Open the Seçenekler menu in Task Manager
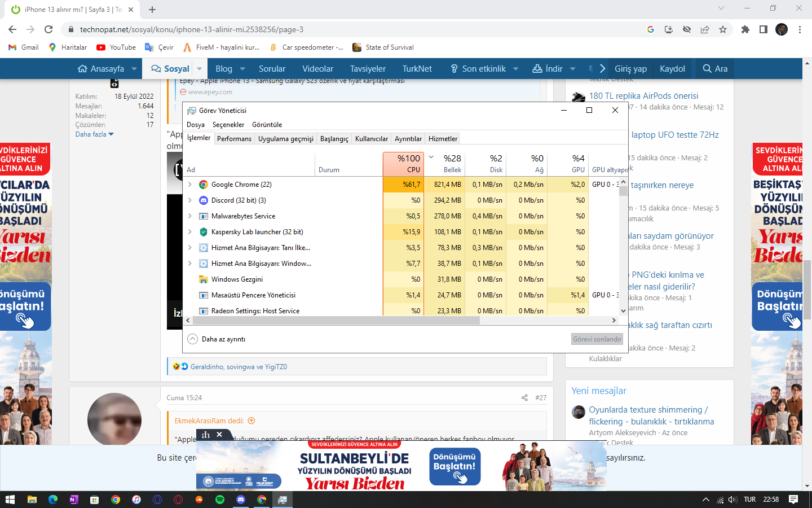Image resolution: width=812 pixels, height=508 pixels. (228, 125)
